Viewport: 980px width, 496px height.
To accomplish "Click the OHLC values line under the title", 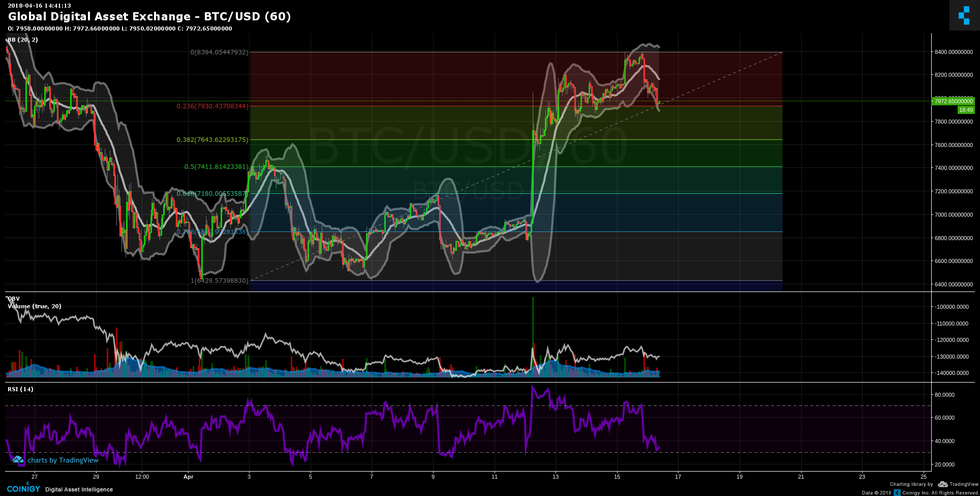I will pos(120,28).
